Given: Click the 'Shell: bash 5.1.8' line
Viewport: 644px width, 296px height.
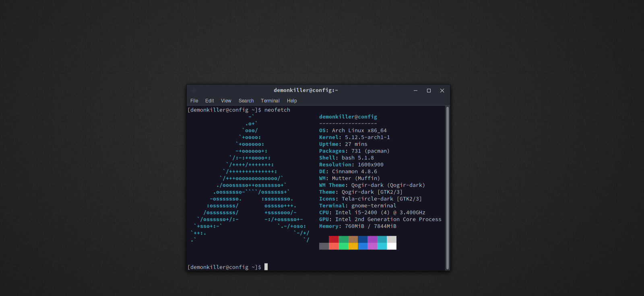Looking at the screenshot, I should 347,158.
